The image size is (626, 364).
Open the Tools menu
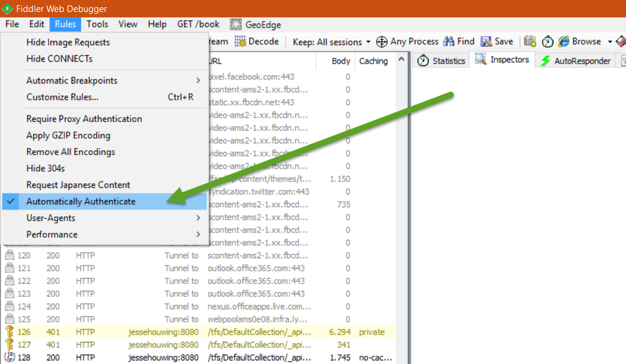pyautogui.click(x=97, y=25)
